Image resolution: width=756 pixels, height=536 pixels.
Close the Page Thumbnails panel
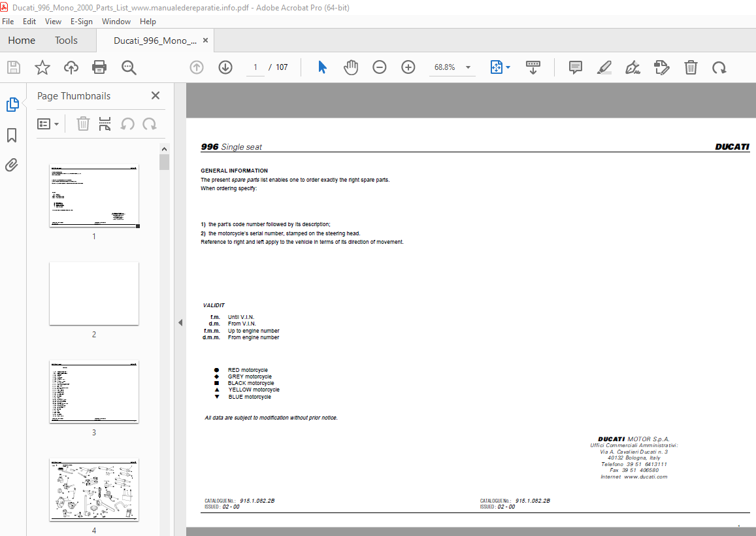(156, 95)
